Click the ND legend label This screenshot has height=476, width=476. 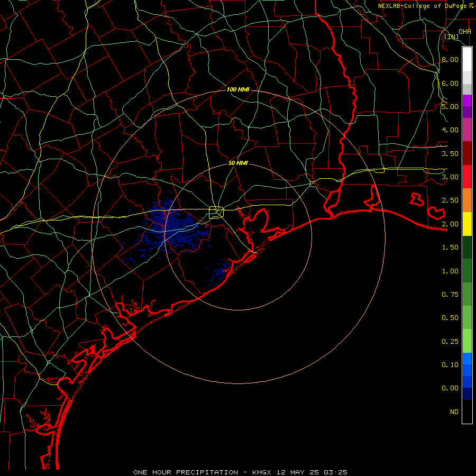coord(454,412)
